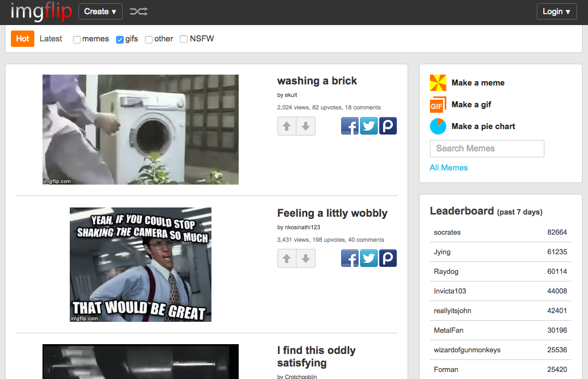Visit user Crotchgoblin's profile
Viewport: 588px width, 379px height.
301,376
